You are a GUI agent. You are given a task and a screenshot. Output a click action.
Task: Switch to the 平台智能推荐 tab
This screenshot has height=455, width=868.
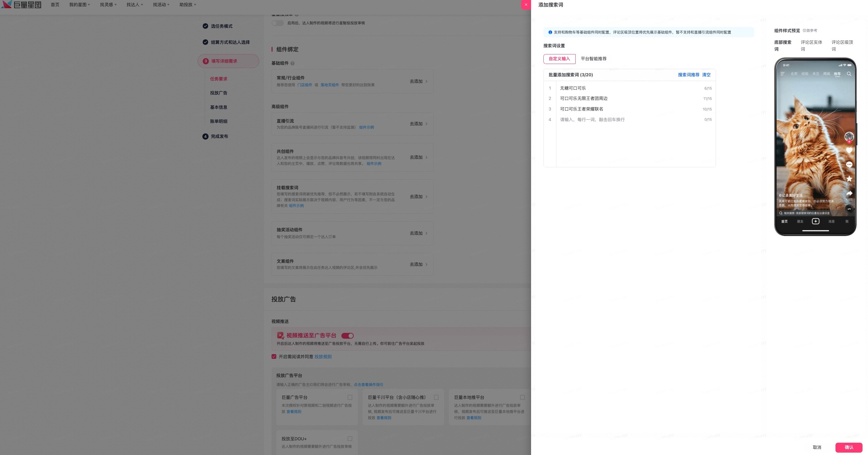pyautogui.click(x=593, y=59)
